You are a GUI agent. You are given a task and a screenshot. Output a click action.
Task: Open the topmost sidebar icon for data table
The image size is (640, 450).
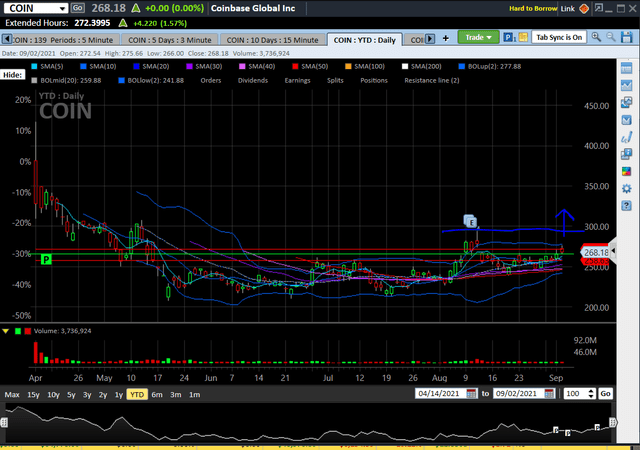pos(627,68)
